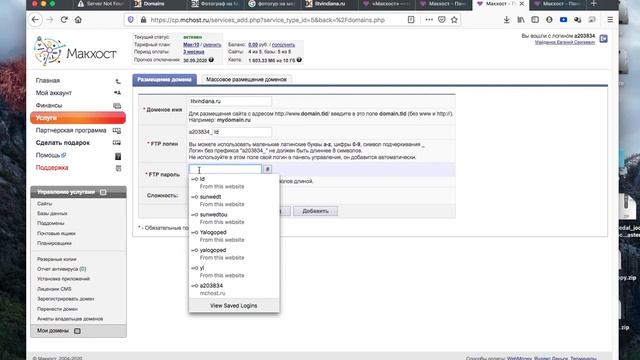The width and height of the screenshot is (640, 360).
Task: Click the сменить tariff link
Action: pos(212,44)
